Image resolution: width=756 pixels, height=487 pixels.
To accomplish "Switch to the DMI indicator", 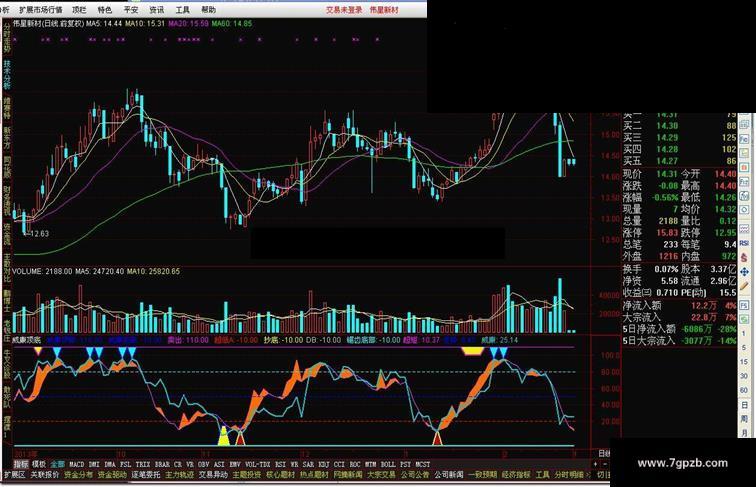I will click(94, 464).
